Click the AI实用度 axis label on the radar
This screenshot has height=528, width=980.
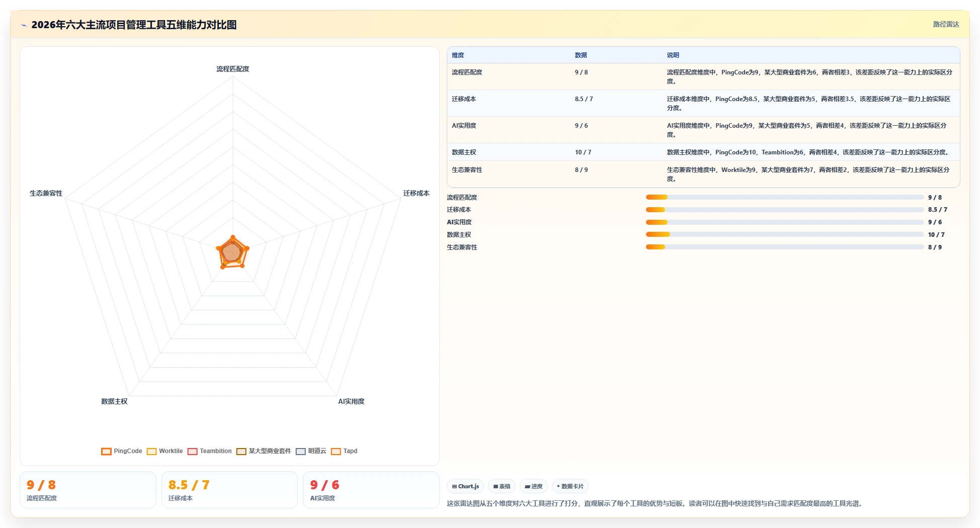tap(351, 401)
